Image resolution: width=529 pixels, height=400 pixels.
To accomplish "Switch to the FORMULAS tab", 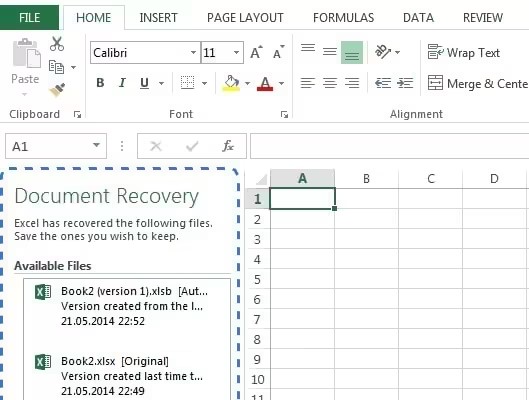I will point(343,18).
